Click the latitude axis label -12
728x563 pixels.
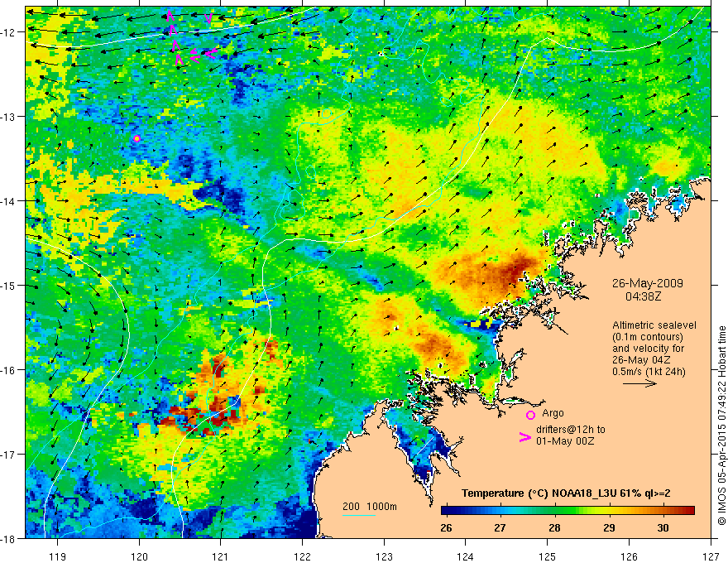(9, 32)
